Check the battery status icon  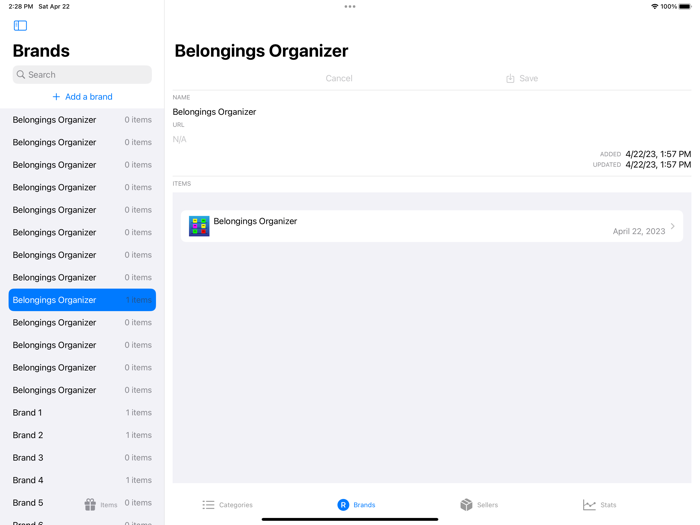[x=685, y=6]
